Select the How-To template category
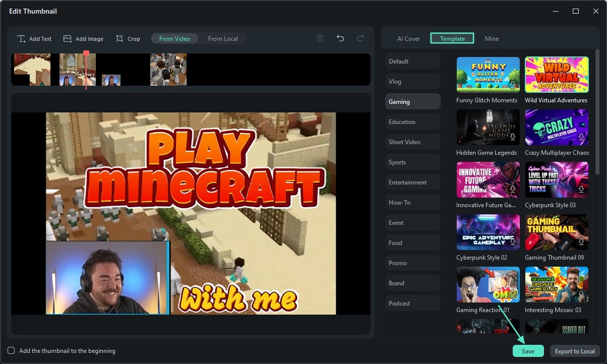 pos(413,202)
